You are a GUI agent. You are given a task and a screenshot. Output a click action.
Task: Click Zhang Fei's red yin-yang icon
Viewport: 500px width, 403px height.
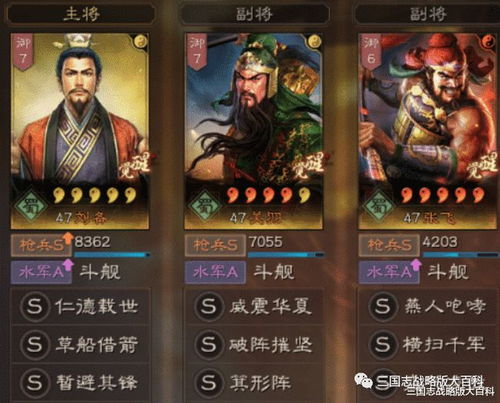click(x=487, y=42)
